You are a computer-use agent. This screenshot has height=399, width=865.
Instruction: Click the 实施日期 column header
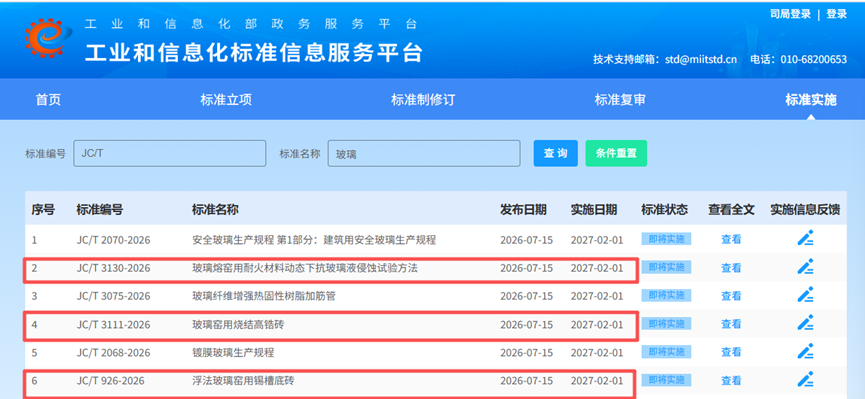[x=594, y=210]
